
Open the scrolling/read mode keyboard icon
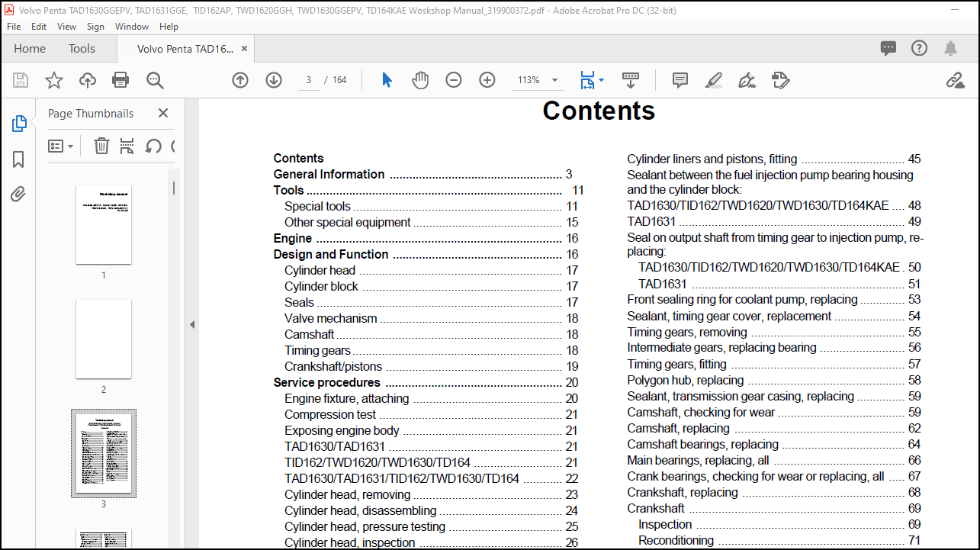click(x=630, y=79)
